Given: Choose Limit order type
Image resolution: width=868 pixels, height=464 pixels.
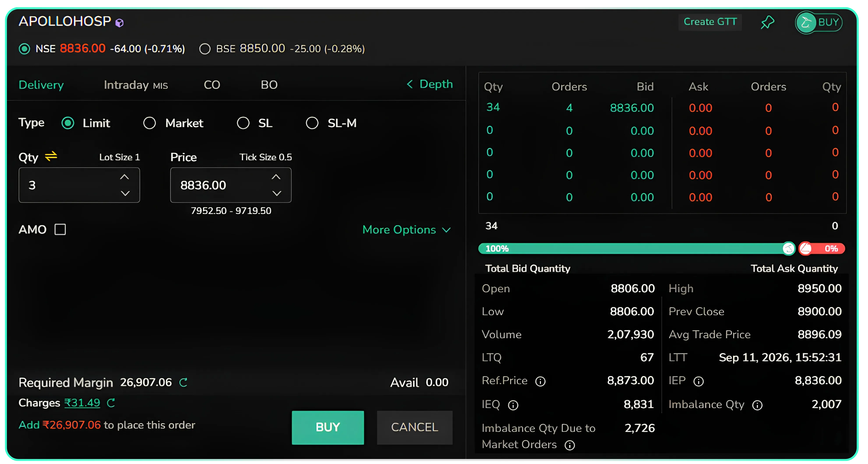Looking at the screenshot, I should coord(68,123).
